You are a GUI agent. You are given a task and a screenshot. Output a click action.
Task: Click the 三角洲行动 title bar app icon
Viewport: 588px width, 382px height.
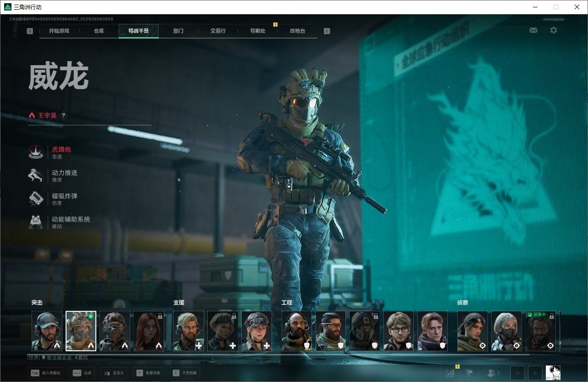coord(7,7)
